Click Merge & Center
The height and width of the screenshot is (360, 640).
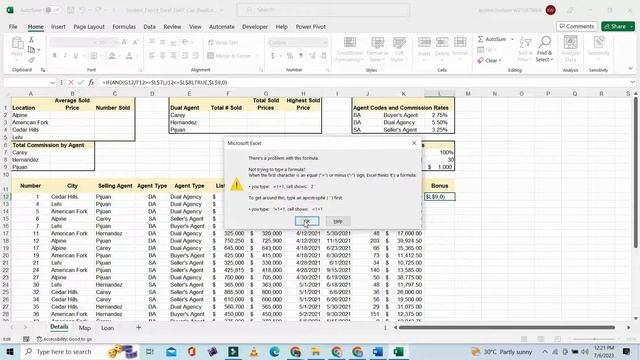(229, 56)
